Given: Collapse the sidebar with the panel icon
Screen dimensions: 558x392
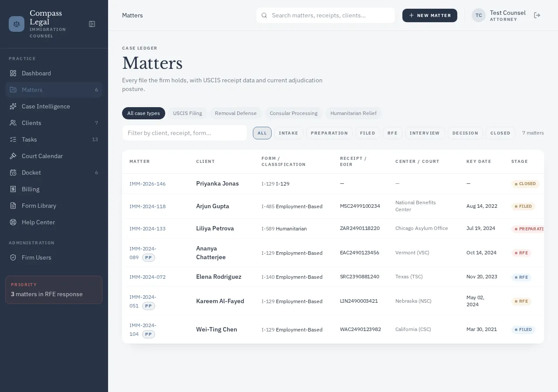Looking at the screenshot, I should click(x=92, y=24).
